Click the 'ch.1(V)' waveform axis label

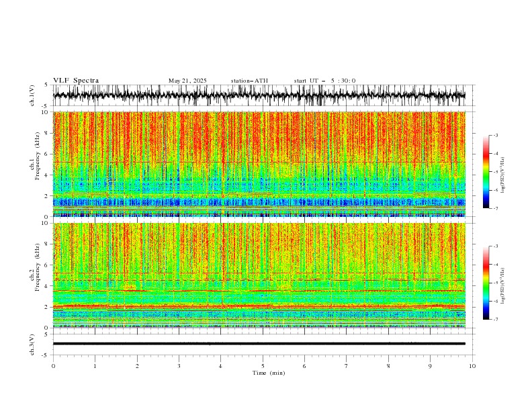pyautogui.click(x=32, y=95)
